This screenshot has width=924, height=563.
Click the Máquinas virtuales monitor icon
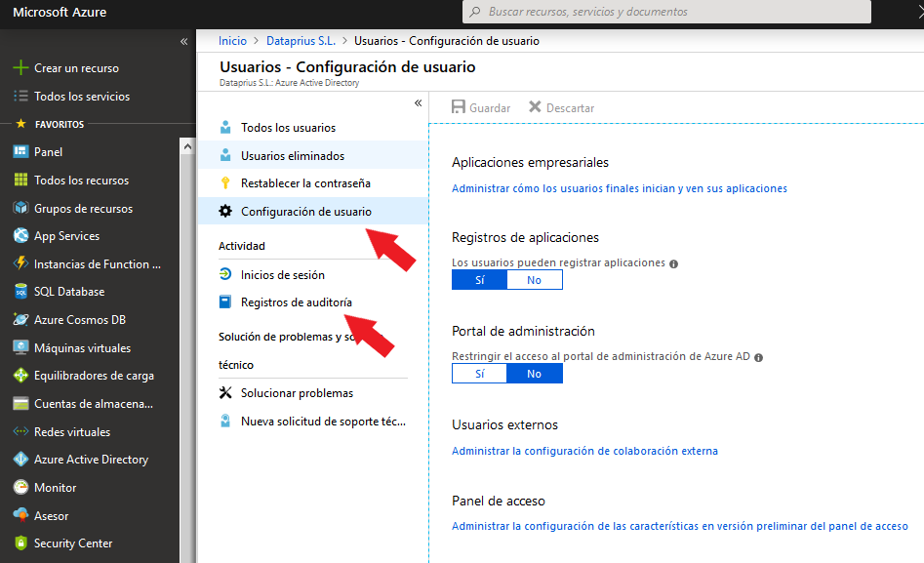point(20,347)
